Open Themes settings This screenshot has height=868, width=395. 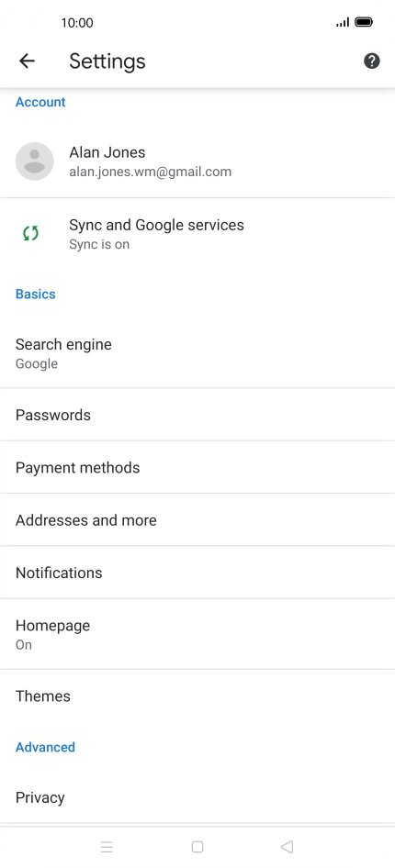pos(197,696)
